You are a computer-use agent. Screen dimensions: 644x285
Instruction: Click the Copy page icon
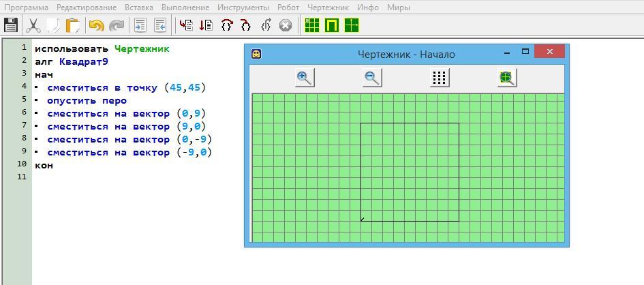coord(52,25)
